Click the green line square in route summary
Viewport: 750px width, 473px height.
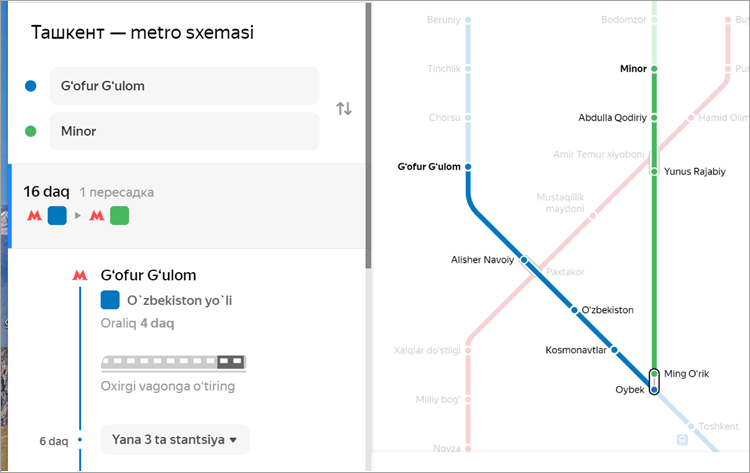(x=120, y=216)
